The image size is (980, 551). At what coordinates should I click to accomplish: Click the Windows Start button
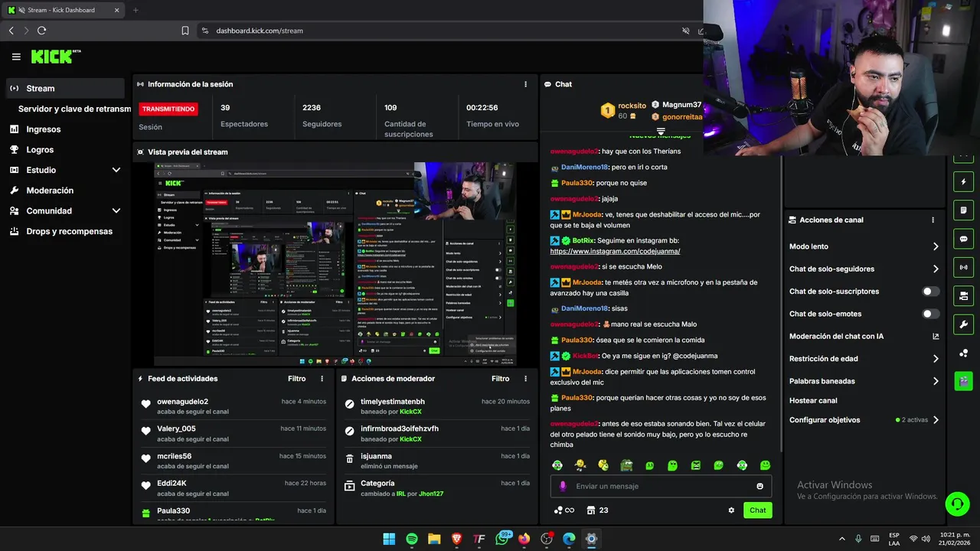(x=389, y=539)
